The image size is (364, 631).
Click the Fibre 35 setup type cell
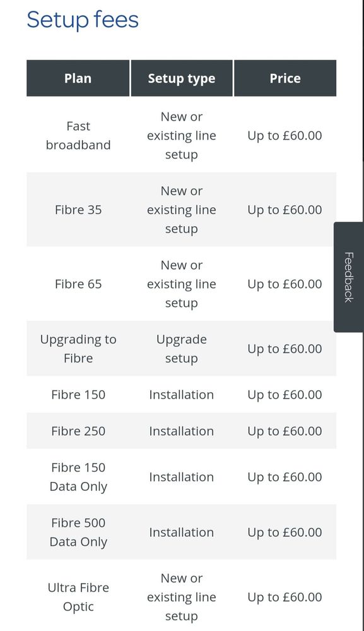tap(182, 210)
